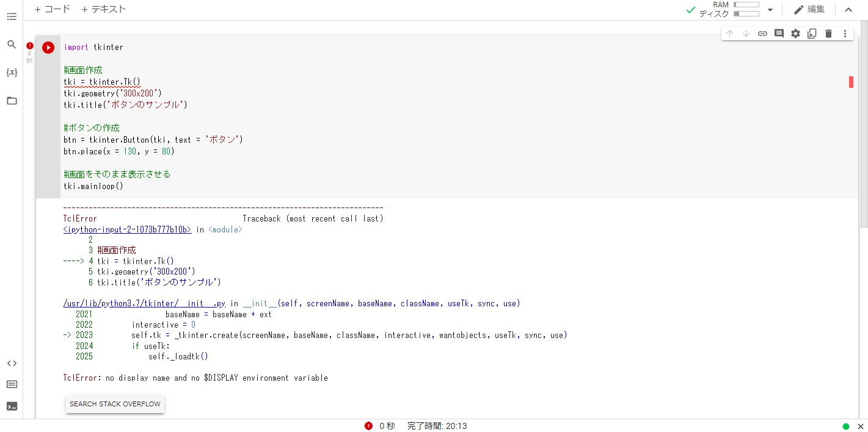Image resolution: width=868 pixels, height=432 pixels.
Task: Add a comment to the cell
Action: pos(779,34)
